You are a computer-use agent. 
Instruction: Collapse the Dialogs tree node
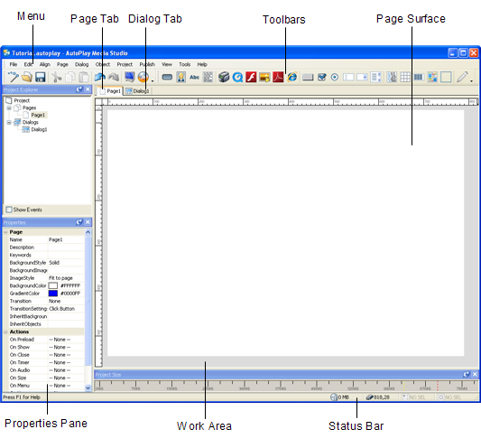point(9,122)
